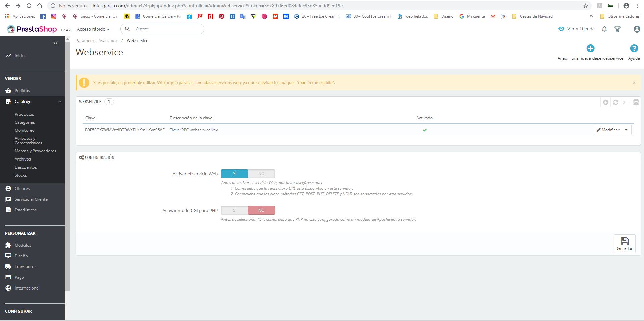Open the trophy gamification icon
Screen dimensions: 644x321
pyautogui.click(x=617, y=29)
